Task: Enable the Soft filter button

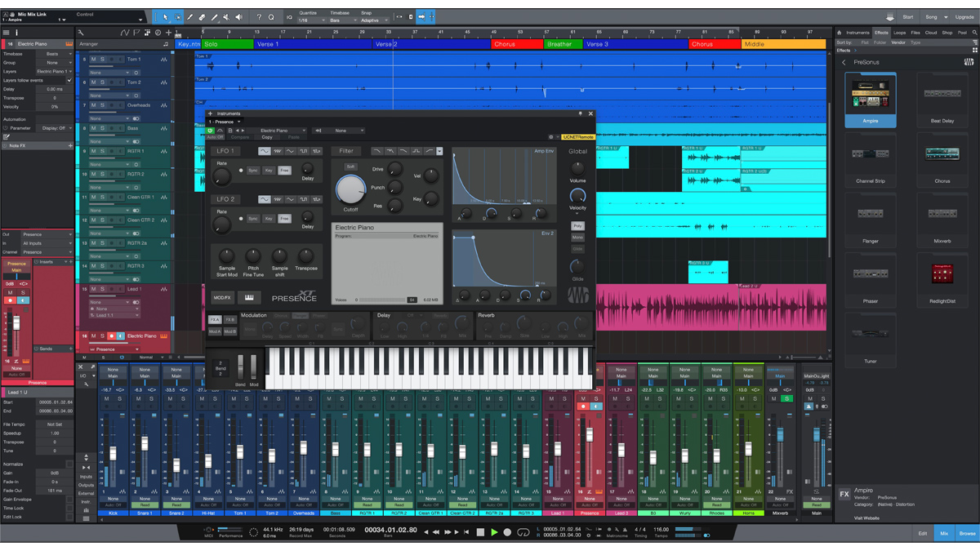Action: (350, 167)
